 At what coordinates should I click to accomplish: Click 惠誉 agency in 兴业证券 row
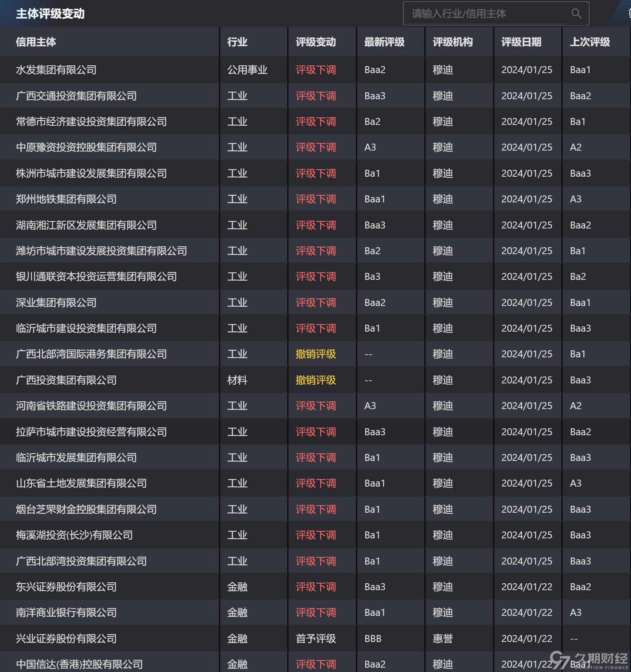click(x=443, y=638)
